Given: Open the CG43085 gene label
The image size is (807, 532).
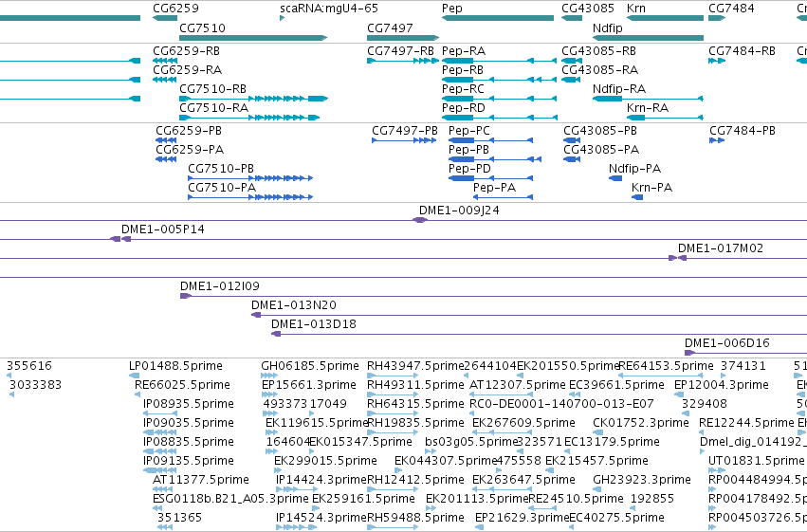Looking at the screenshot, I should [x=588, y=9].
